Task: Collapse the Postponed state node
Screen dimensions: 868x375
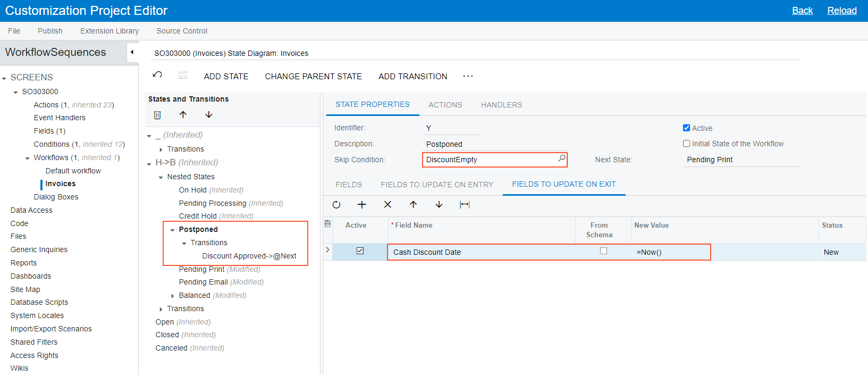Action: [x=172, y=230]
